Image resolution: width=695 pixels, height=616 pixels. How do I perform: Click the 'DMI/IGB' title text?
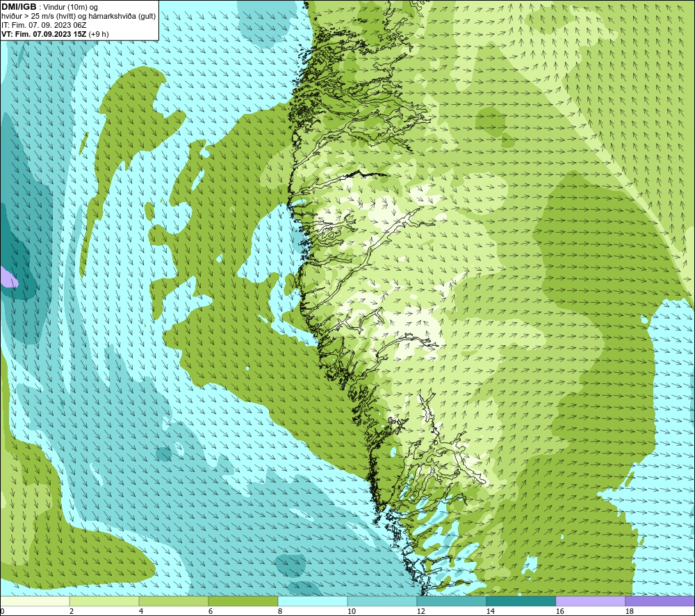pyautogui.click(x=19, y=7)
